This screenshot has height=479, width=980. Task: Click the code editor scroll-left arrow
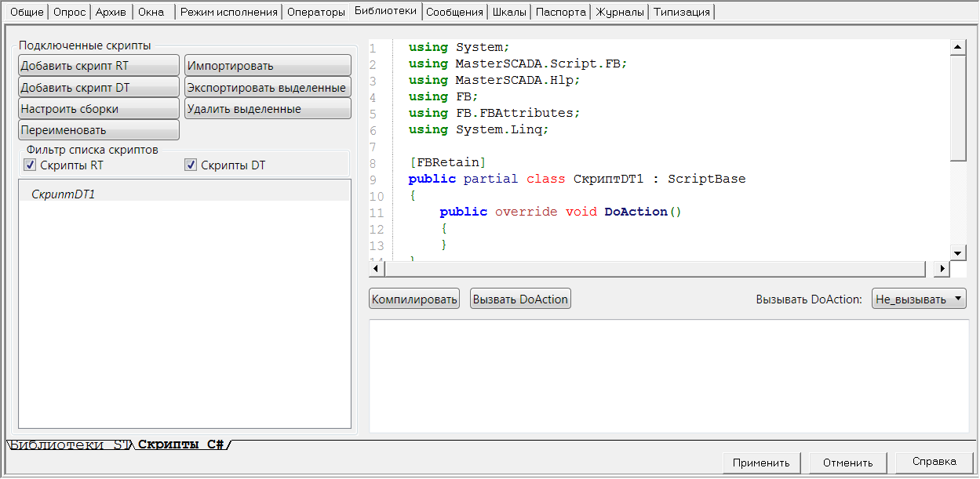[377, 269]
